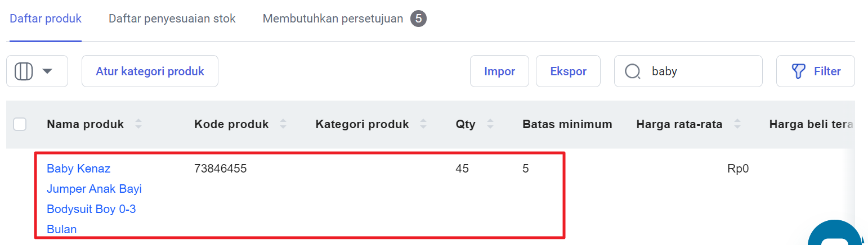Focus the search field containing baby

688,71
